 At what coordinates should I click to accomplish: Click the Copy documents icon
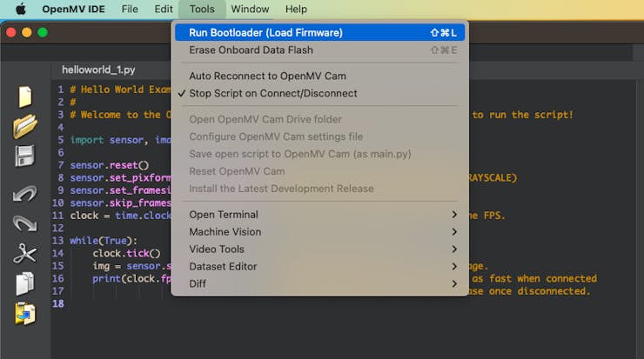pyautogui.click(x=24, y=283)
